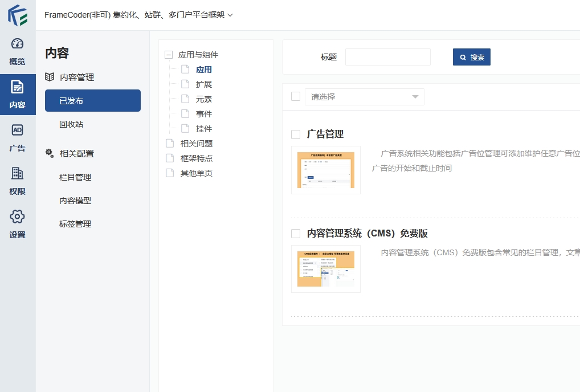The image size is (580, 392).
Task: Click the FrameCoder logo icon
Action: tap(18, 15)
